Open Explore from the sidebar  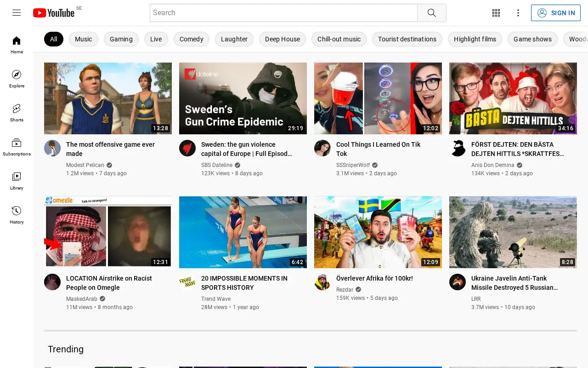(x=17, y=79)
